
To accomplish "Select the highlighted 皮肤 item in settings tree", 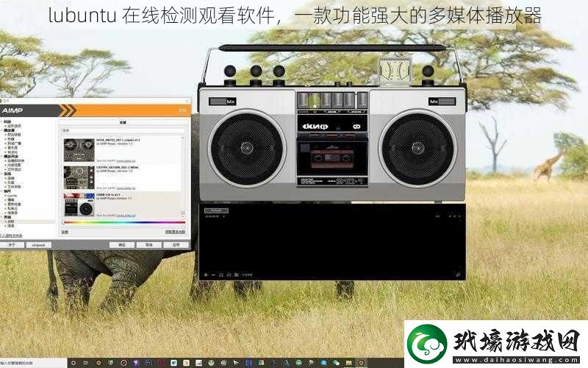I will coord(11,222).
